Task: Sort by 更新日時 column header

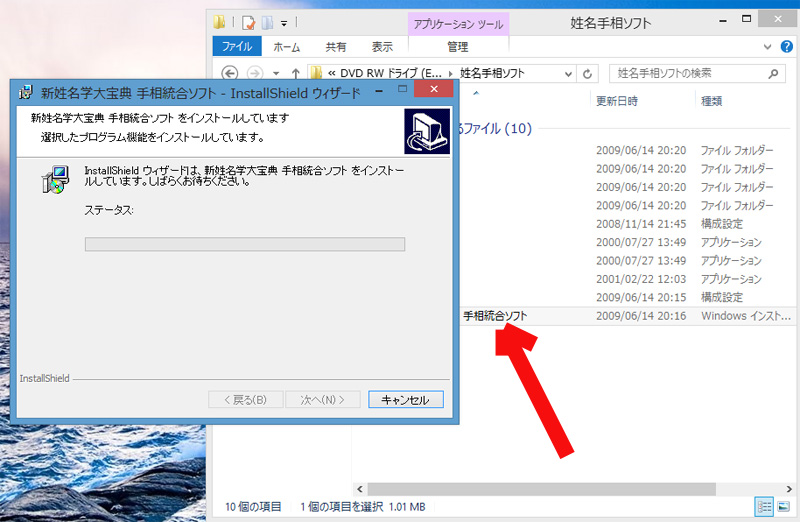Action: [617, 101]
